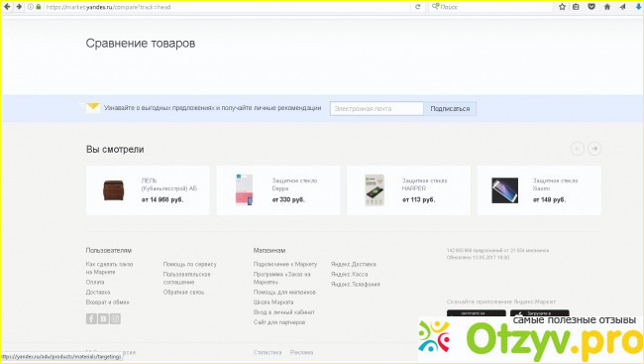This screenshot has height=364, width=644.
Task: Show previous viewed items with left arrow
Action: coord(578,149)
